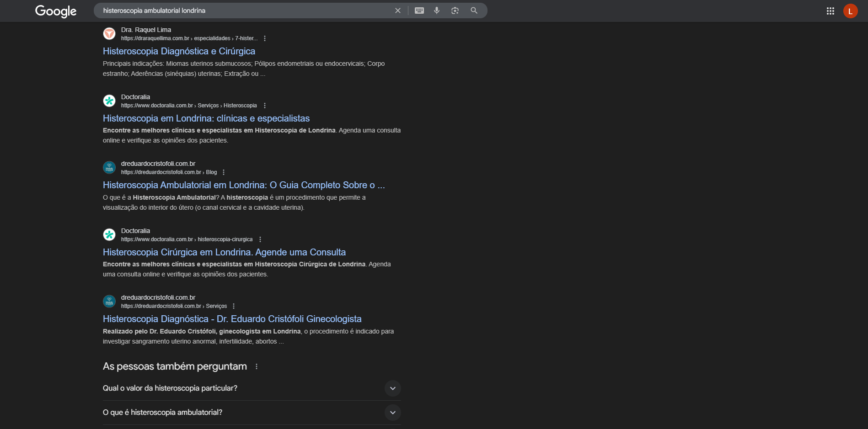The height and width of the screenshot is (429, 868).
Task: Clear the search query text
Action: click(398, 11)
